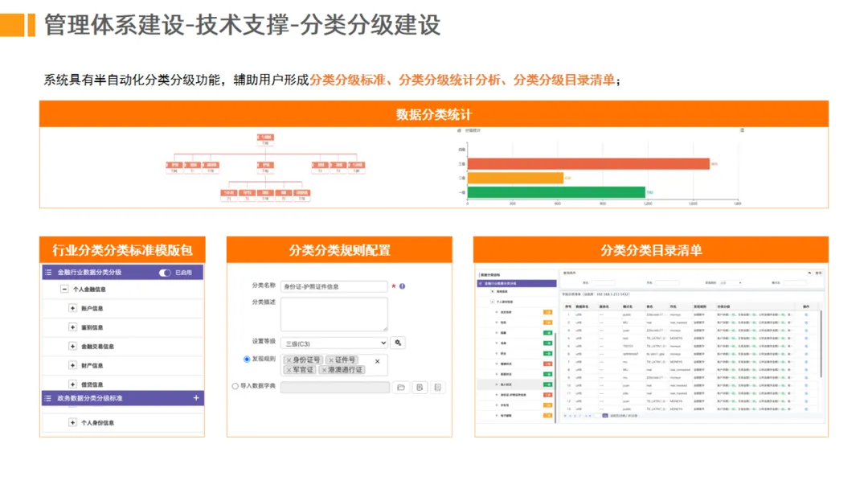Clear all tags with the X in 发现规则 box
The image size is (868, 489).
378,361
